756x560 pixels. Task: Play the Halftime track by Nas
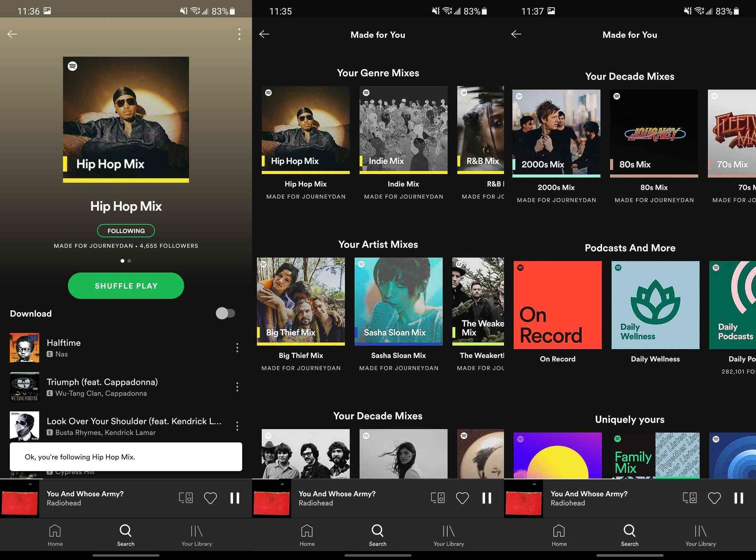126,348
